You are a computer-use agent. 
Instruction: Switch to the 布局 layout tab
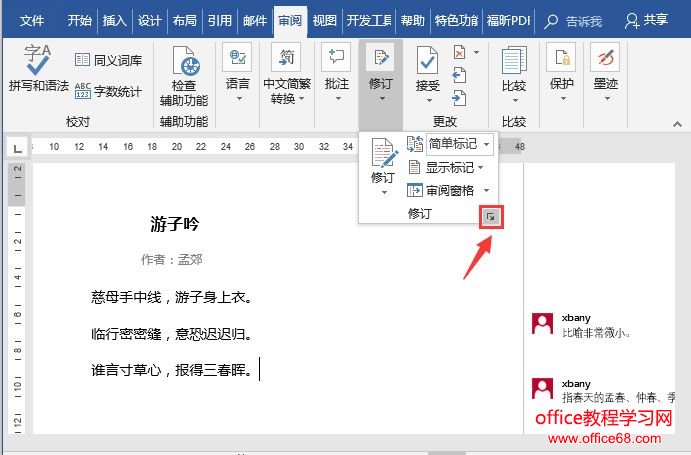tap(185, 20)
